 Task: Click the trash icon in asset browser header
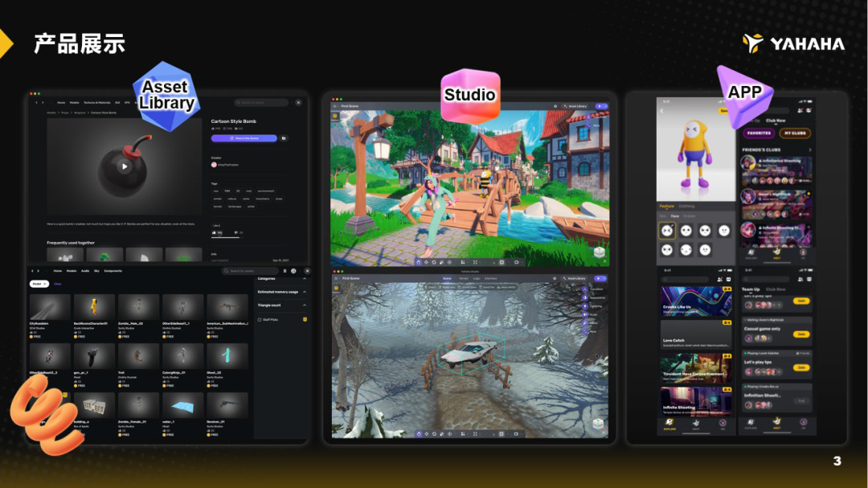pyautogui.click(x=285, y=271)
